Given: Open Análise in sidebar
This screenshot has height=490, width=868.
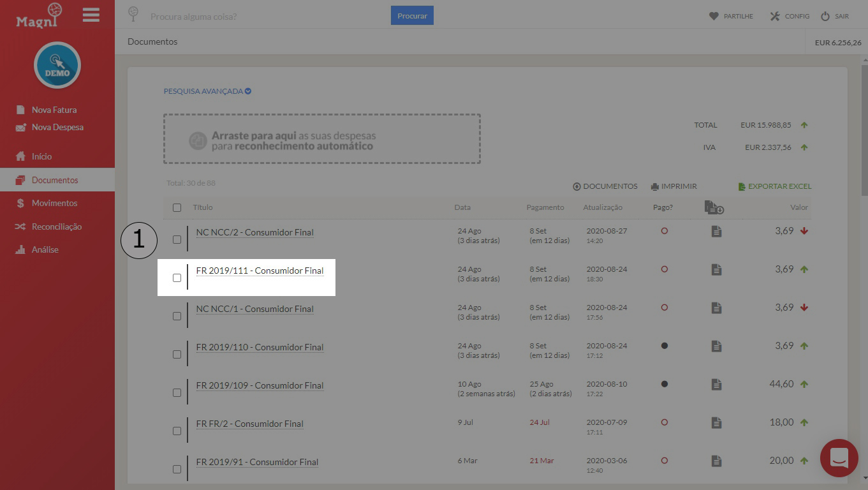Looking at the screenshot, I should click(45, 249).
